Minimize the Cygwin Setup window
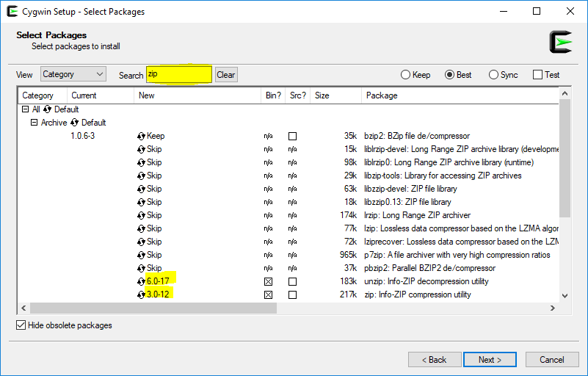588x376 pixels. [504, 11]
